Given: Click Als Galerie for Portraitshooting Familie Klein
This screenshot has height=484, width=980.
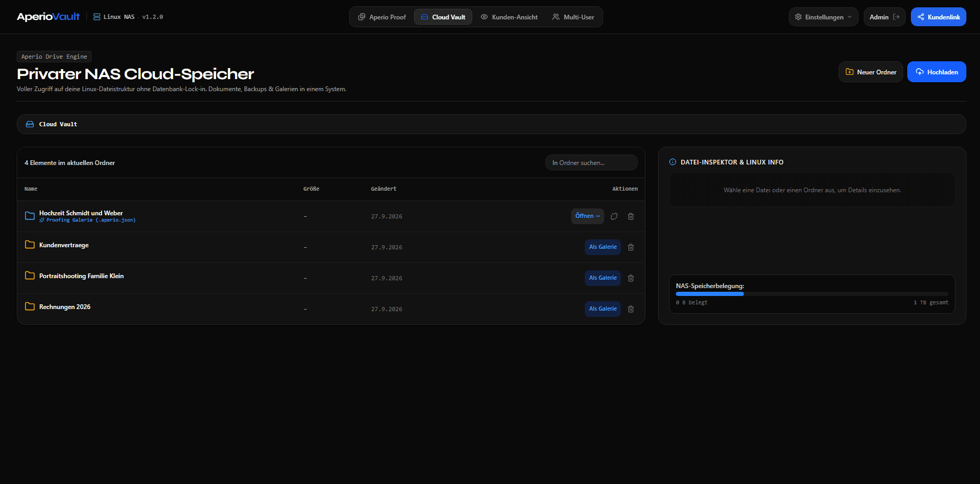Looking at the screenshot, I should pyautogui.click(x=603, y=278).
